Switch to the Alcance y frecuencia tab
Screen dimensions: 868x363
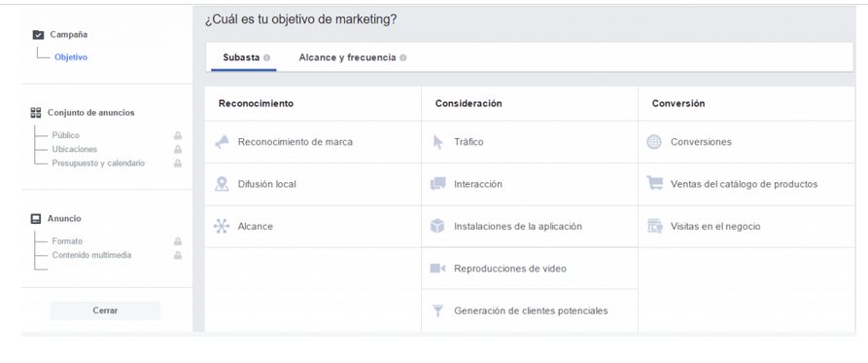[x=352, y=57]
